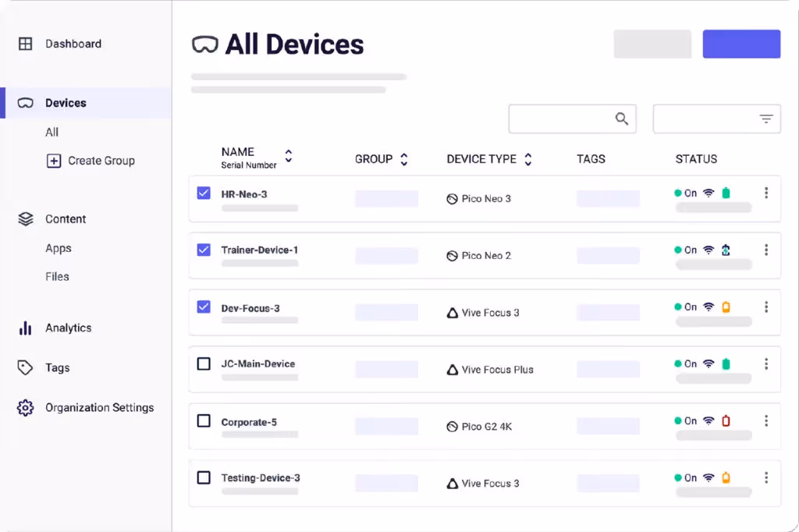
Task: Open the Dashboard menu item
Action: [x=73, y=44]
